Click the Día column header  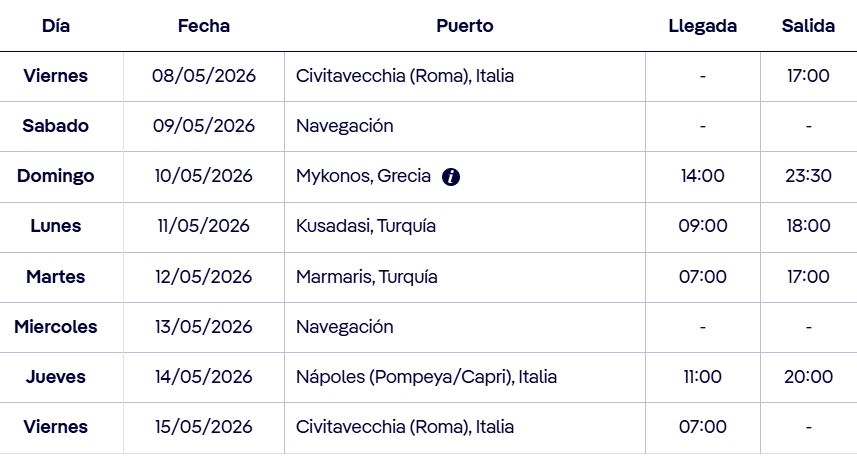(56, 26)
